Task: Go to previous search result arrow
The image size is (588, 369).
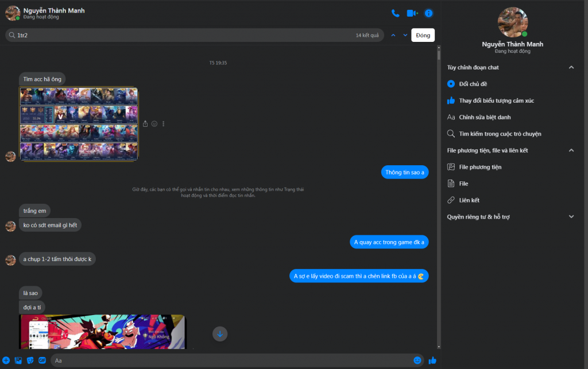Action: click(393, 35)
